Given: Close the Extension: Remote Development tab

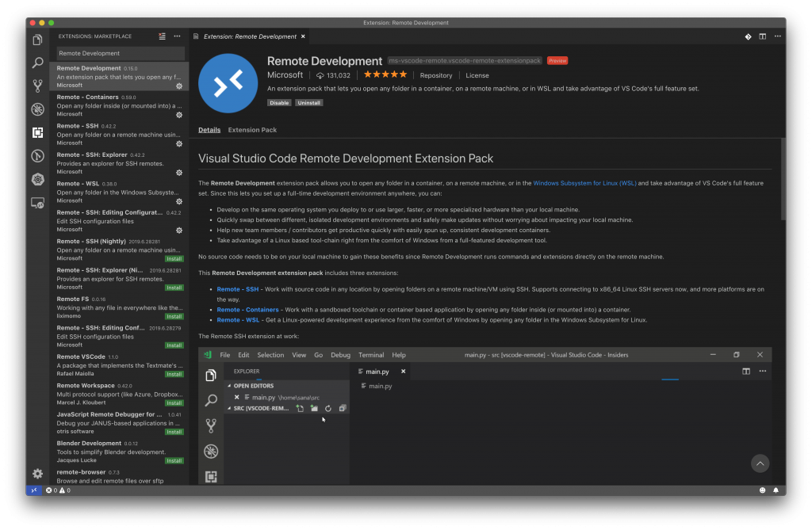Looking at the screenshot, I should point(303,36).
